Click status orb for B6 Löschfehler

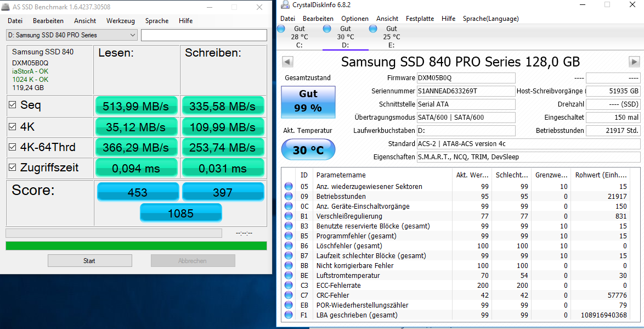pyautogui.click(x=289, y=246)
